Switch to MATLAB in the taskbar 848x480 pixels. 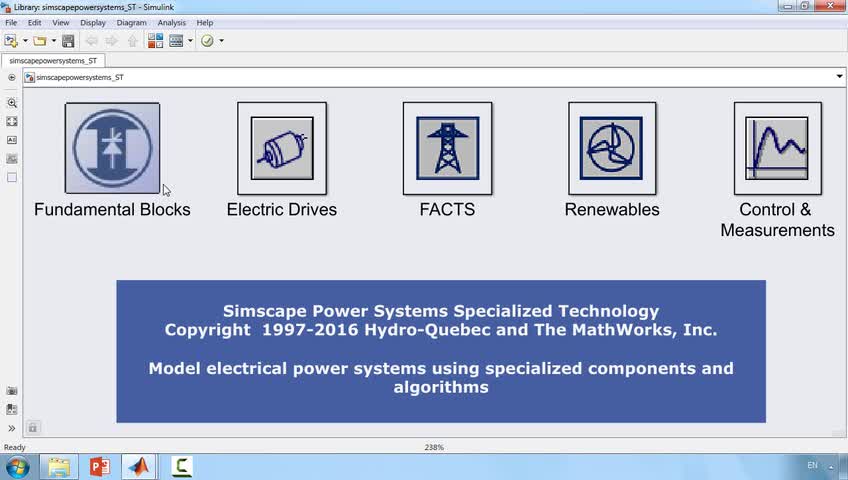pos(139,467)
